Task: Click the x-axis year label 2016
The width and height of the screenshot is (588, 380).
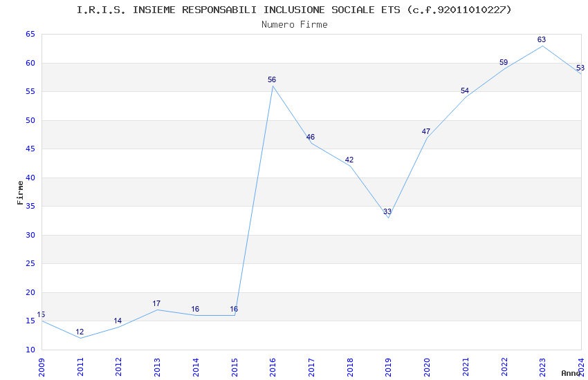Action: pos(273,368)
